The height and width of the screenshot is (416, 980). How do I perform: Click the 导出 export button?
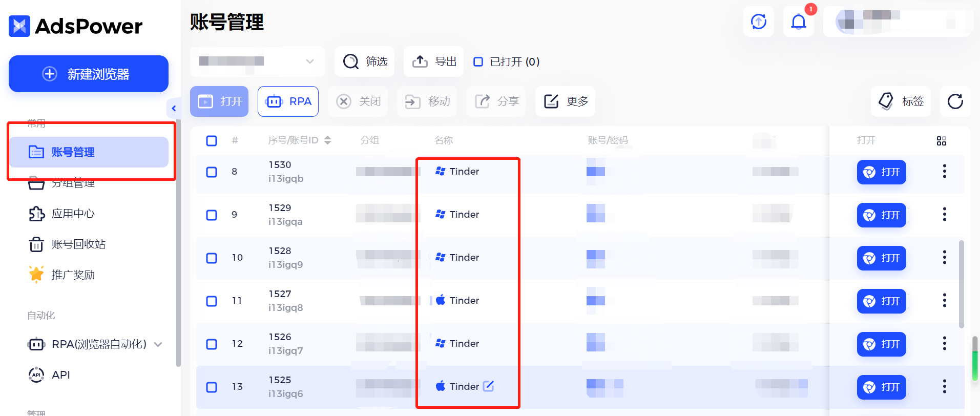click(433, 61)
